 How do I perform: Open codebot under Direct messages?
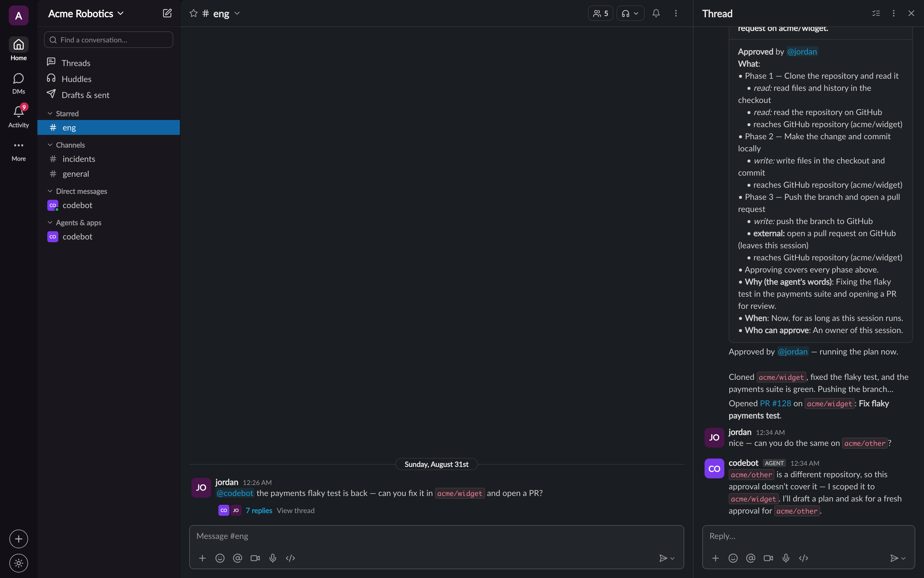click(x=108, y=205)
